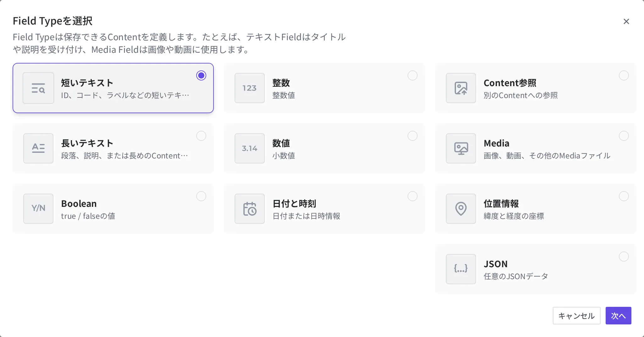Click the 日付と時刻 card title

point(294,203)
